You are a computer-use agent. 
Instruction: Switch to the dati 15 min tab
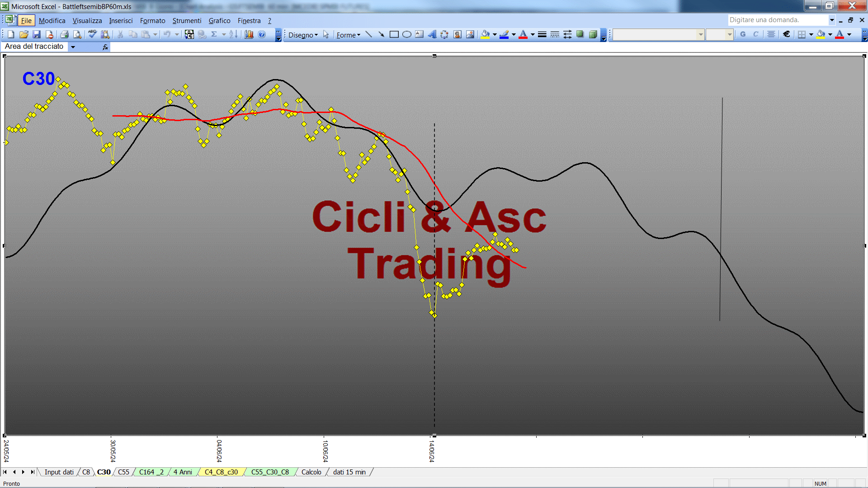click(349, 472)
